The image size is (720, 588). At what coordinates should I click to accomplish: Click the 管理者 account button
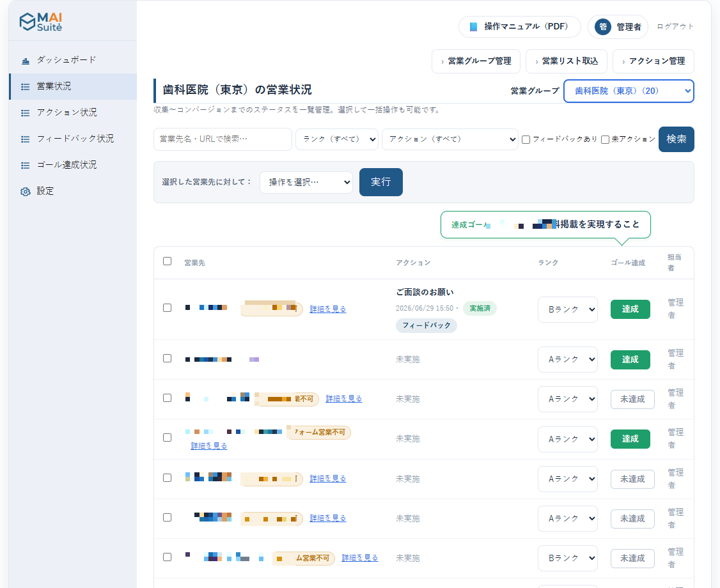coord(618,27)
